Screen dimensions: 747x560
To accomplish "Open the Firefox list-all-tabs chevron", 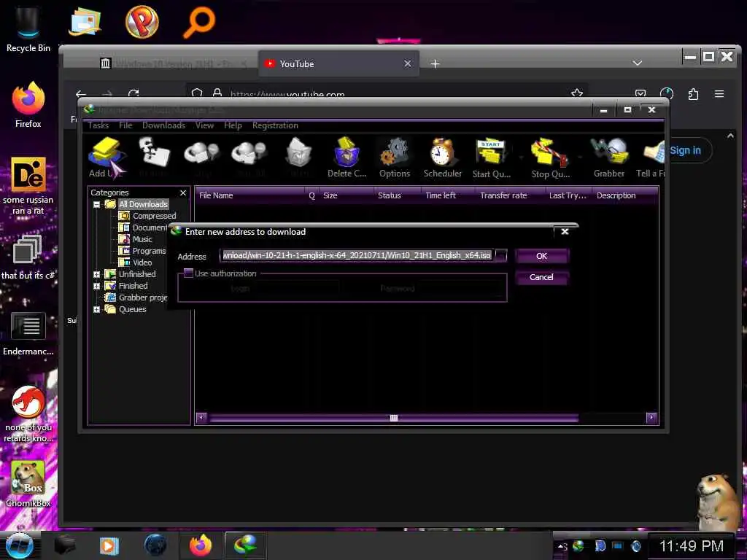I will 637,63.
